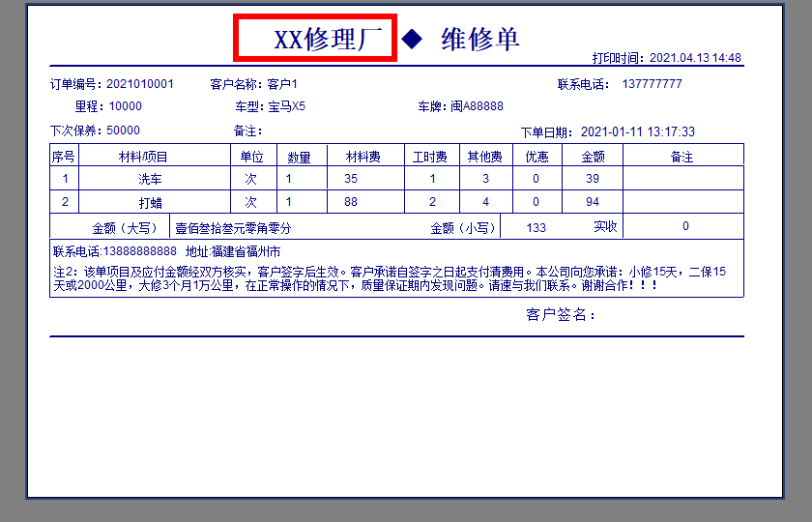Click the 维修单 heading
Image resolution: width=812 pixels, height=522 pixels.
480,39
